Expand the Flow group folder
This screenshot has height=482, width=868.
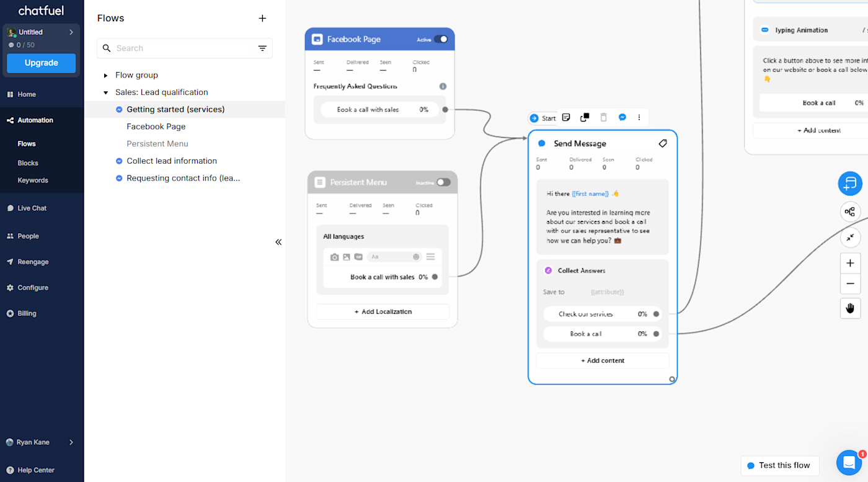tap(105, 75)
